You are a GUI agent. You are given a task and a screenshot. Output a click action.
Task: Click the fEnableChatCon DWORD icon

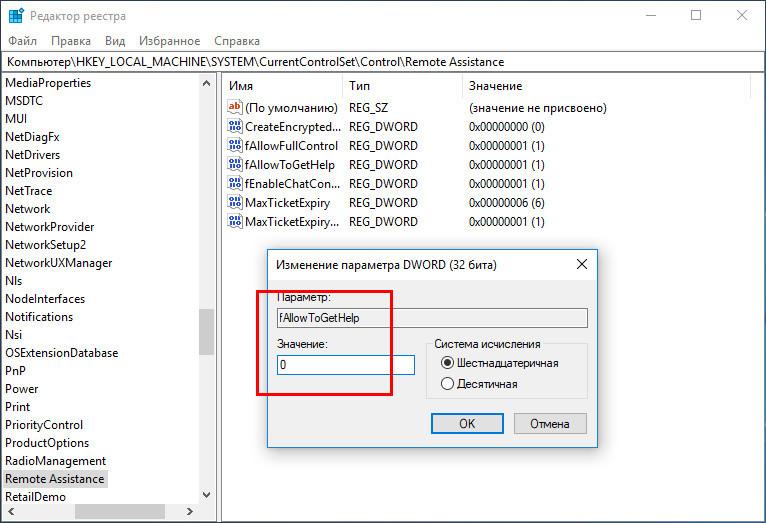(x=234, y=184)
